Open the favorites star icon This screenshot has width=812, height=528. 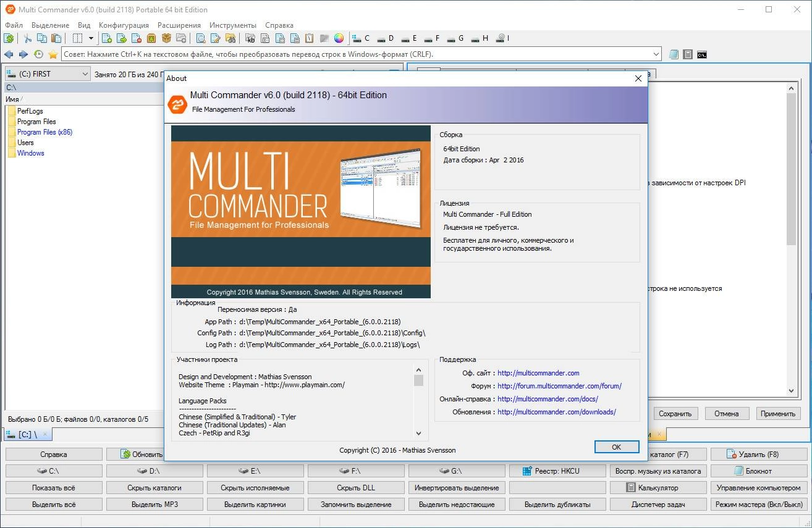point(53,54)
